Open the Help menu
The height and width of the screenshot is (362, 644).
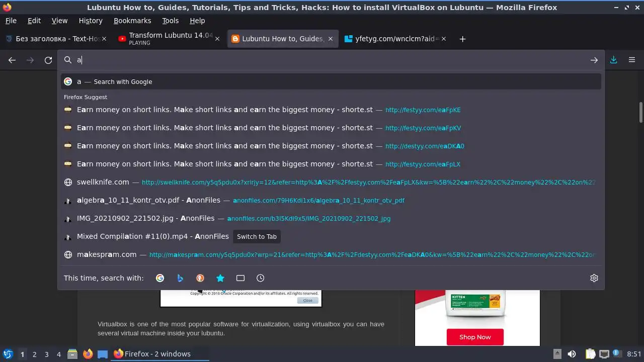coord(197,21)
